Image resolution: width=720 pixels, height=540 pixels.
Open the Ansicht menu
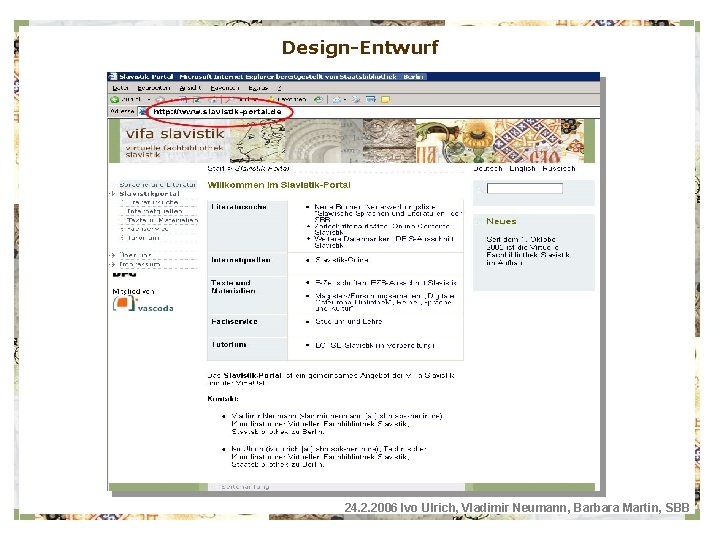click(x=191, y=88)
